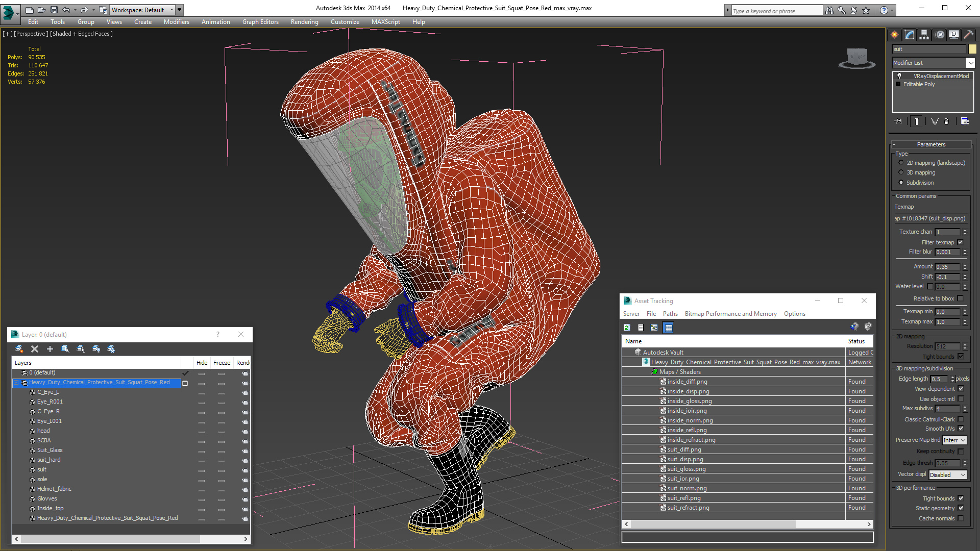This screenshot has width=980, height=551.
Task: Open the Undo history dropdown arrow
Action: [75, 10]
